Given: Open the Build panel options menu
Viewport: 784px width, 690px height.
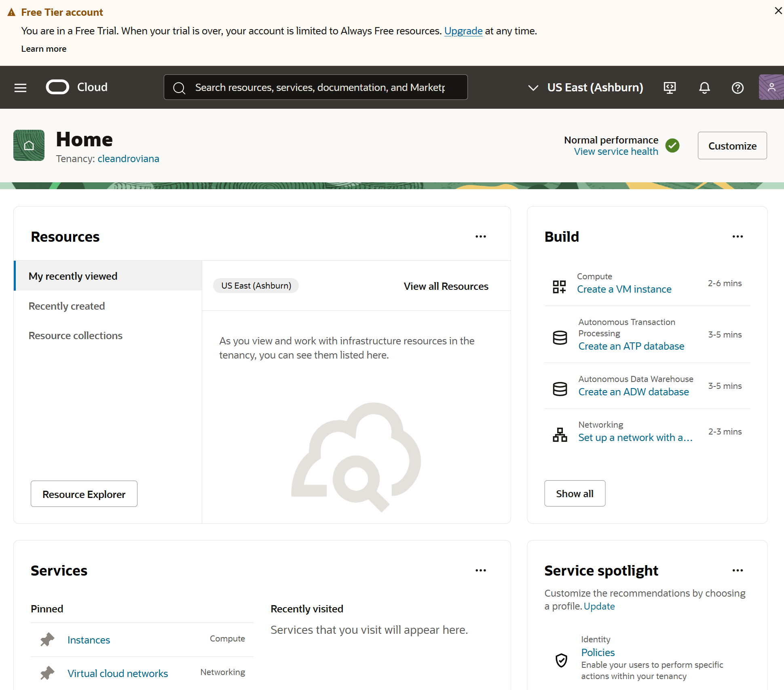Looking at the screenshot, I should pyautogui.click(x=738, y=237).
